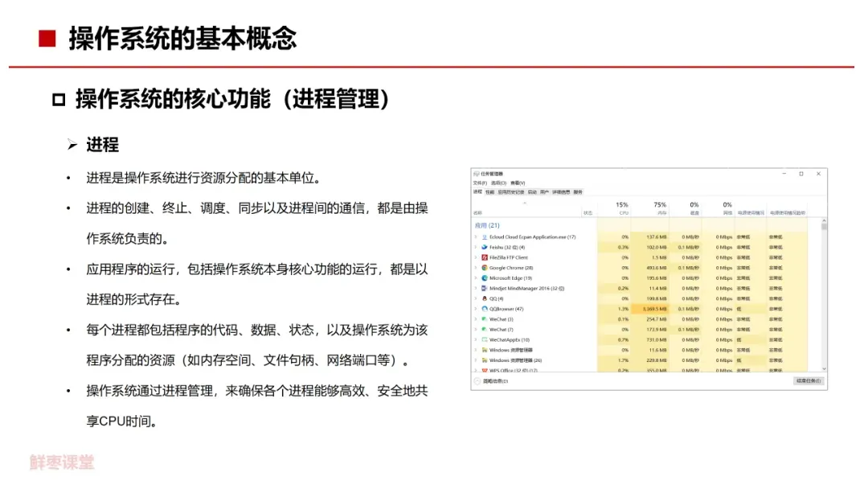Expand the Feishu process group

(x=476, y=248)
